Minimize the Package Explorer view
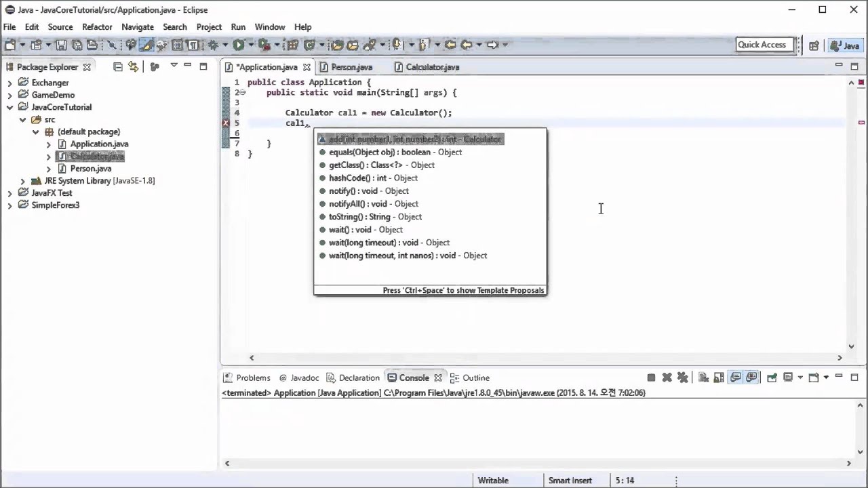868x488 pixels. (x=187, y=66)
